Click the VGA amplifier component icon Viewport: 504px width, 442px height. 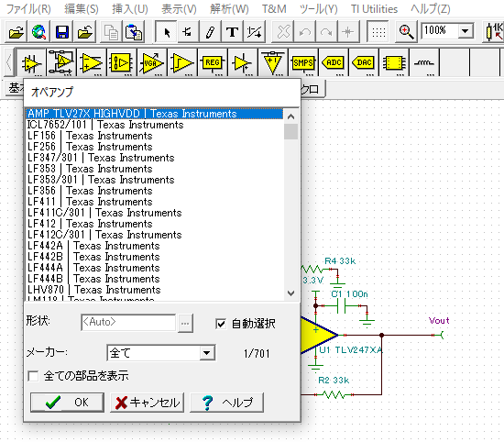click(x=152, y=62)
